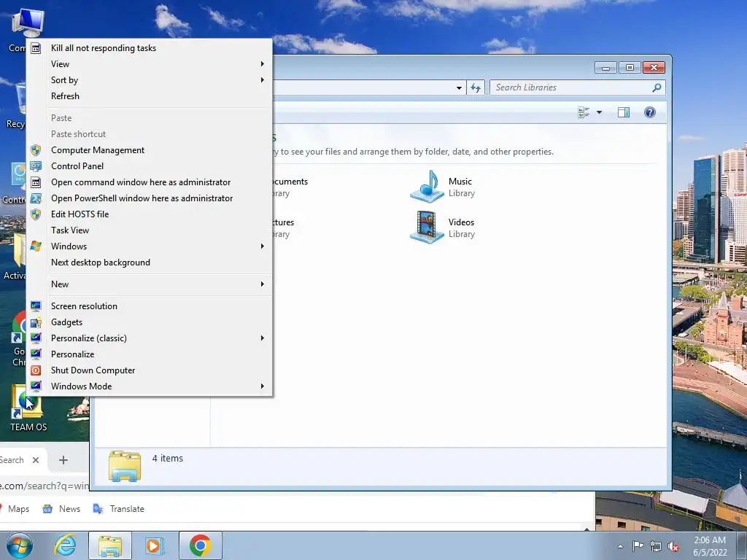This screenshot has height=560, width=747.
Task: Click the Windows flag icon in the menu
Action: pos(36,246)
